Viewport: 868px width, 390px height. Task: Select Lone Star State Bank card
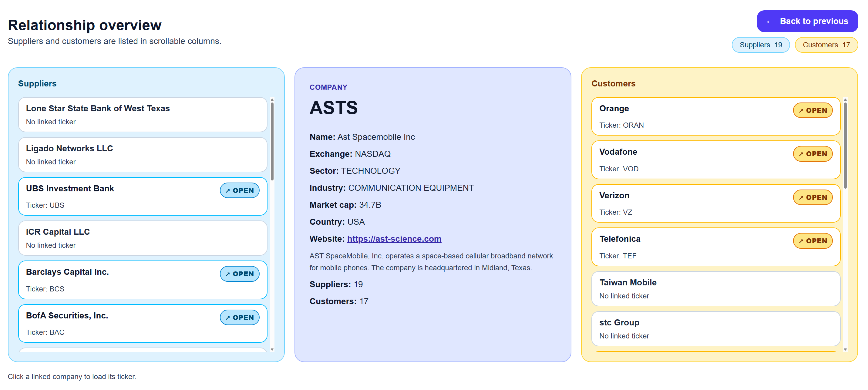pyautogui.click(x=143, y=115)
